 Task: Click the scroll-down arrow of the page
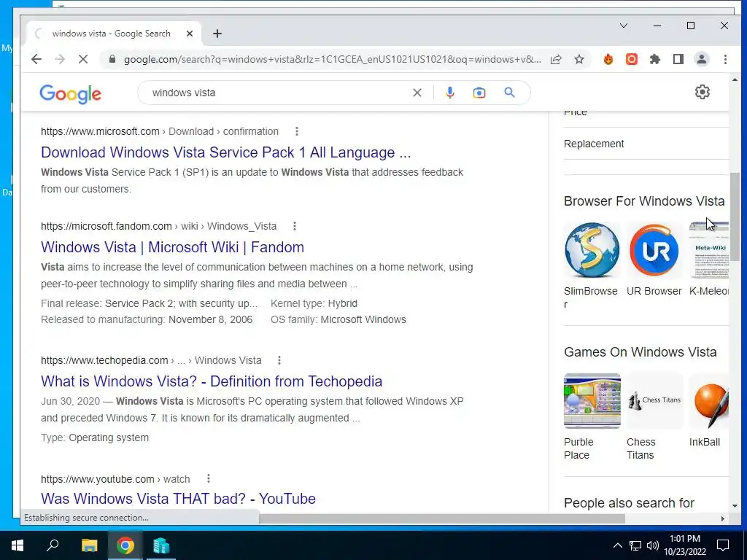pyautogui.click(x=735, y=506)
